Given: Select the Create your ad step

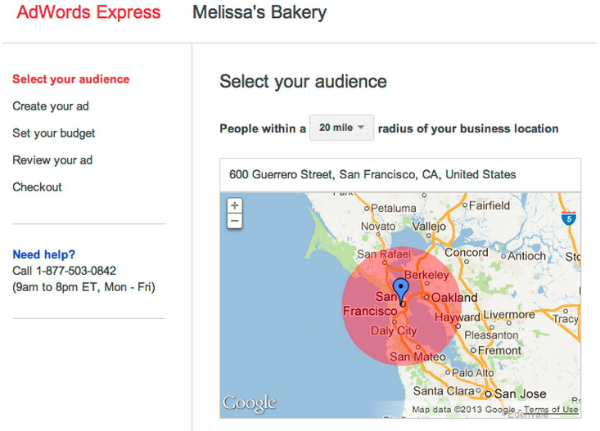Looking at the screenshot, I should [x=51, y=106].
